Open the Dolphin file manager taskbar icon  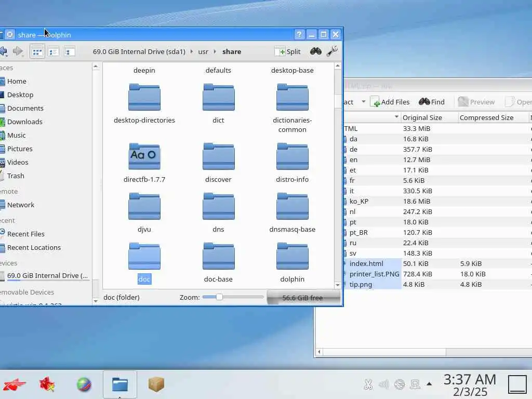click(x=120, y=384)
